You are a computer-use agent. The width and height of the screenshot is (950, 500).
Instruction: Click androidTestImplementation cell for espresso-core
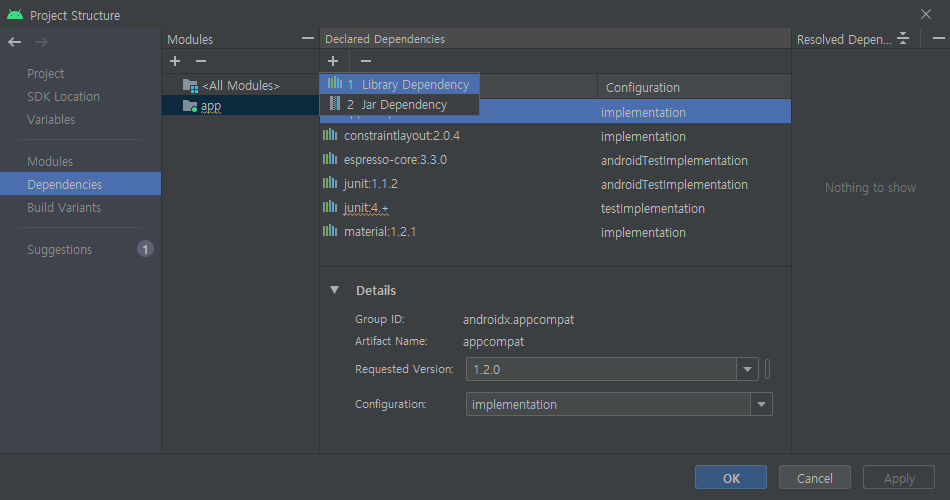pyautogui.click(x=674, y=161)
